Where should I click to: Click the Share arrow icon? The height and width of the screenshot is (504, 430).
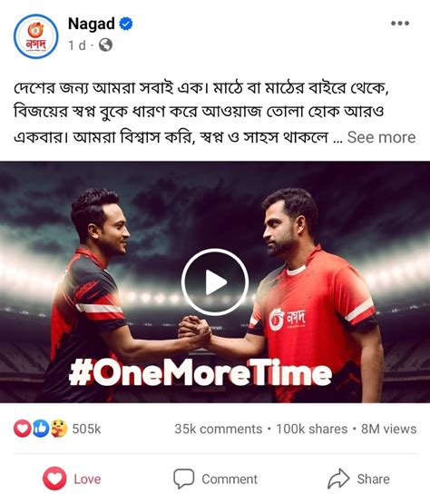tap(338, 479)
